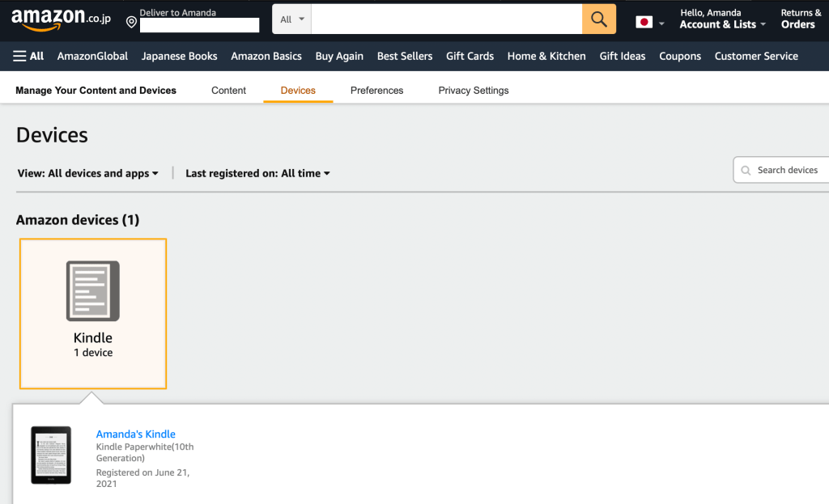Open the Preferences tab
Screen dimensions: 829x504
click(x=376, y=91)
